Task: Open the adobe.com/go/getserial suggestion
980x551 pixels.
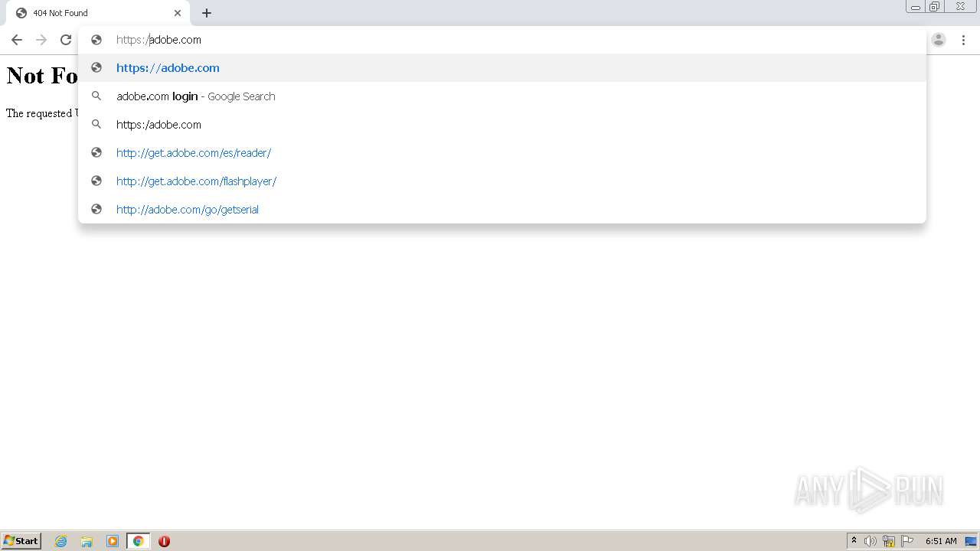Action: [502, 210]
